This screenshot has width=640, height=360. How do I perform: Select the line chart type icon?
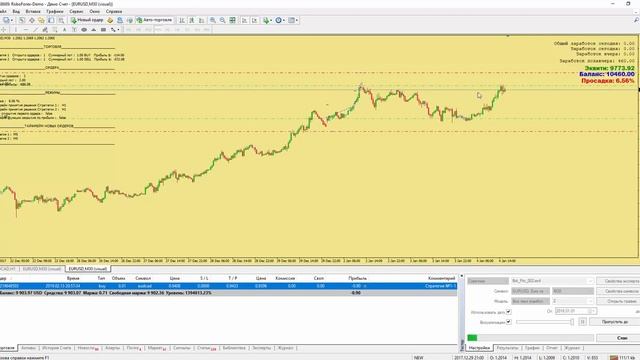tap(202, 20)
